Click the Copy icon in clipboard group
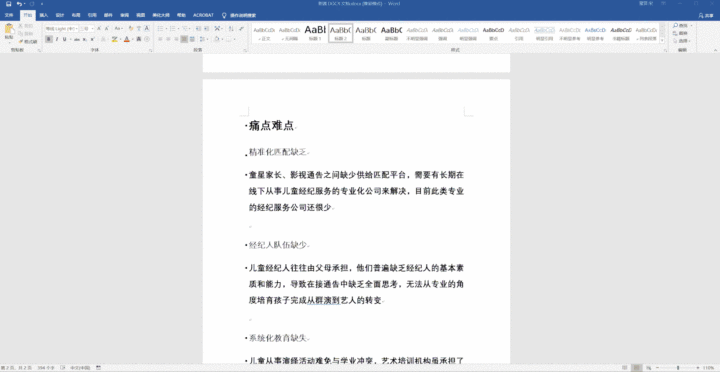This screenshot has height=372, width=720. pyautogui.click(x=21, y=34)
